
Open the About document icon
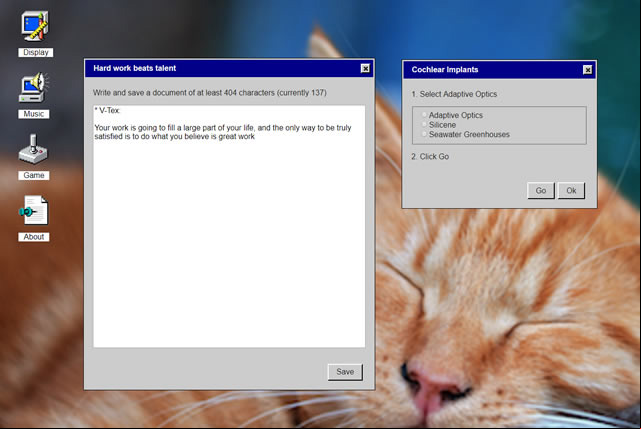[x=34, y=210]
